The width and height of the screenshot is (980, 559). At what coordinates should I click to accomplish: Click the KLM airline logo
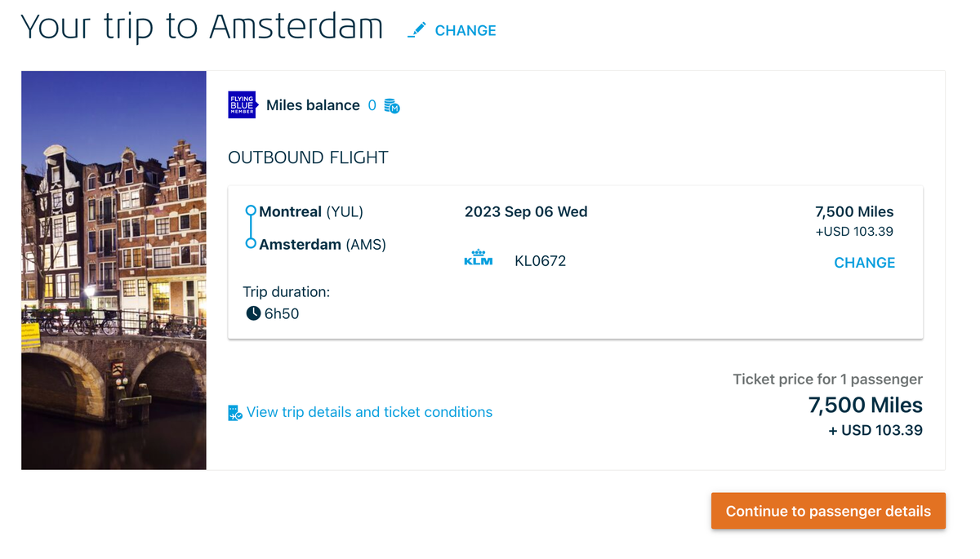click(x=479, y=256)
